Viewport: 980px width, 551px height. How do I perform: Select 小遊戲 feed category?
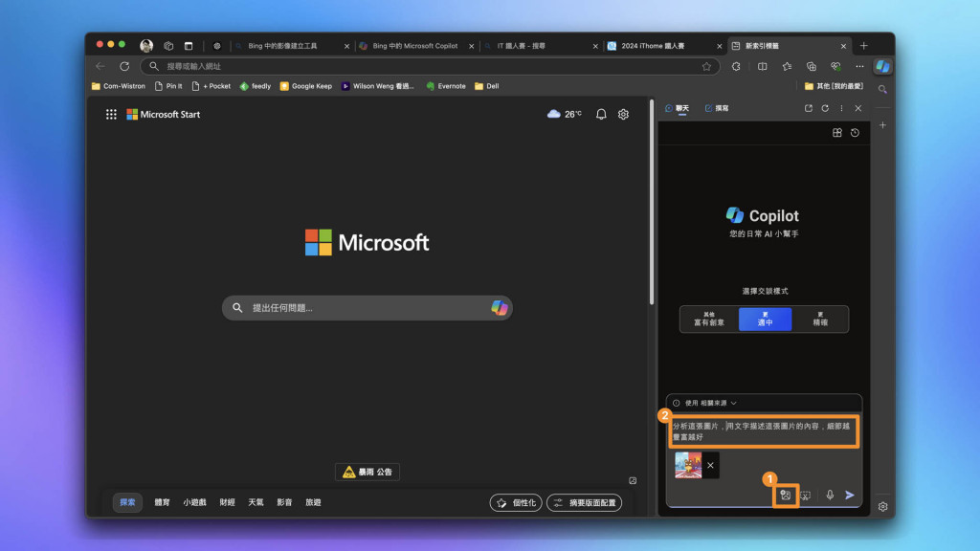point(194,502)
